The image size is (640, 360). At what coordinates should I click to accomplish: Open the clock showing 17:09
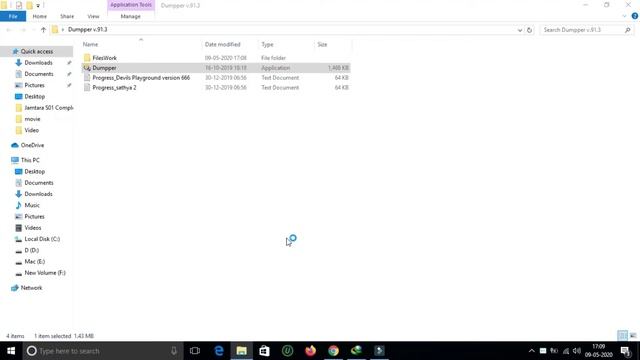pyautogui.click(x=599, y=351)
